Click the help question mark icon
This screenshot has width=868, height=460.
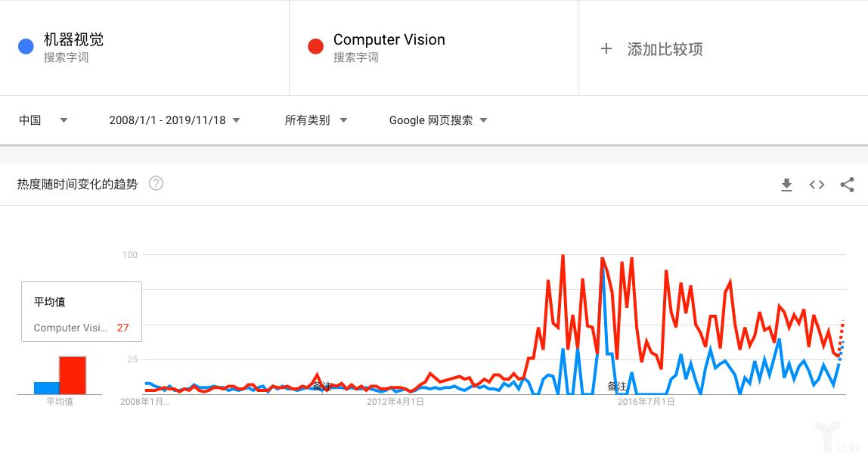click(157, 183)
